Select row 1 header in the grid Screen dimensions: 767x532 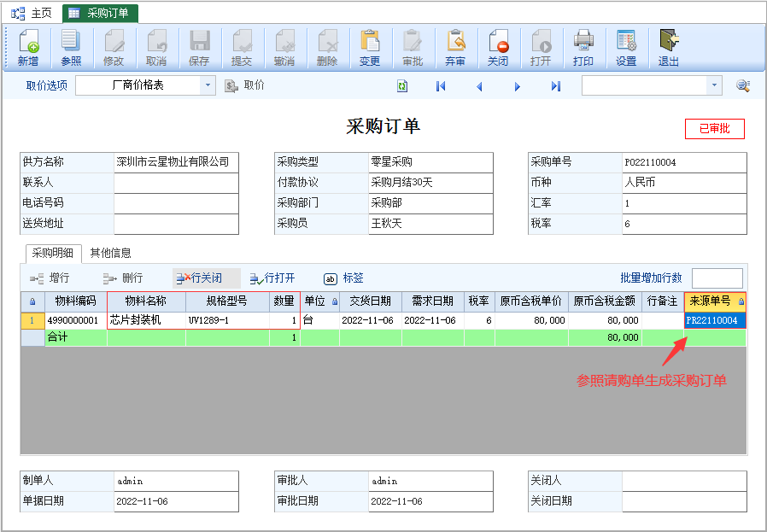[x=32, y=321]
